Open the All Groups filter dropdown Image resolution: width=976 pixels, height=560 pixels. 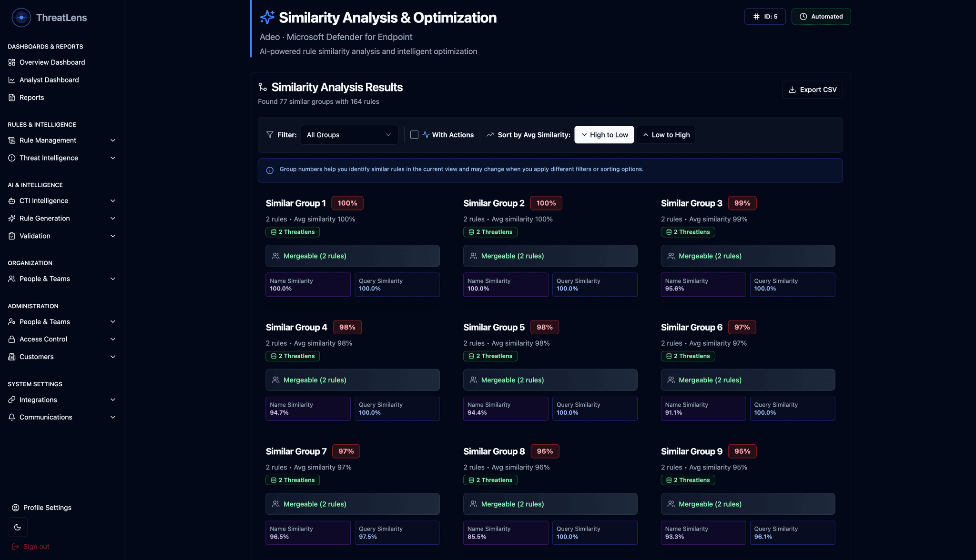point(349,135)
